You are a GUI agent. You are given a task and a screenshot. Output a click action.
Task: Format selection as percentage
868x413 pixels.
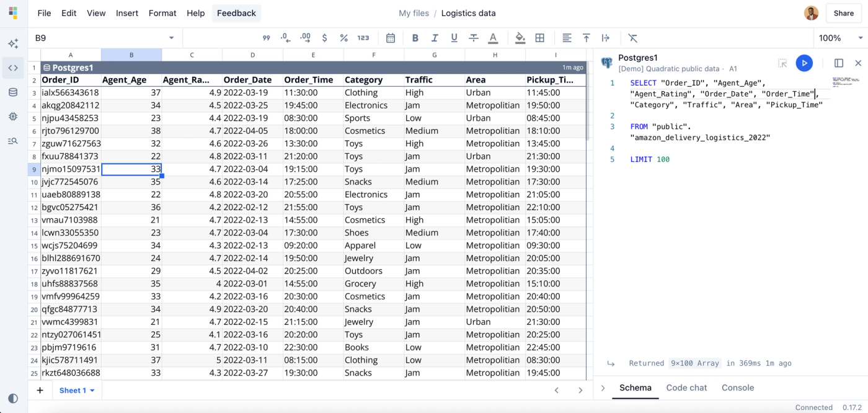(x=343, y=38)
